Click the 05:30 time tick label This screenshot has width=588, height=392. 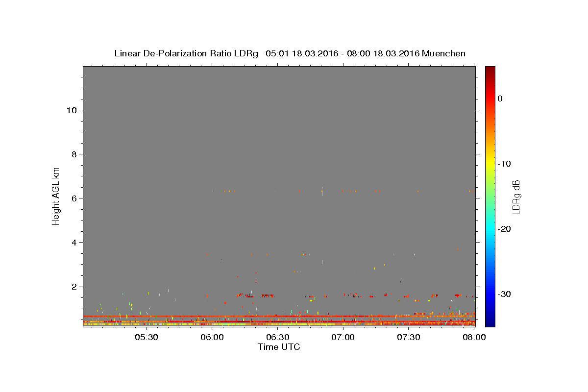point(147,337)
